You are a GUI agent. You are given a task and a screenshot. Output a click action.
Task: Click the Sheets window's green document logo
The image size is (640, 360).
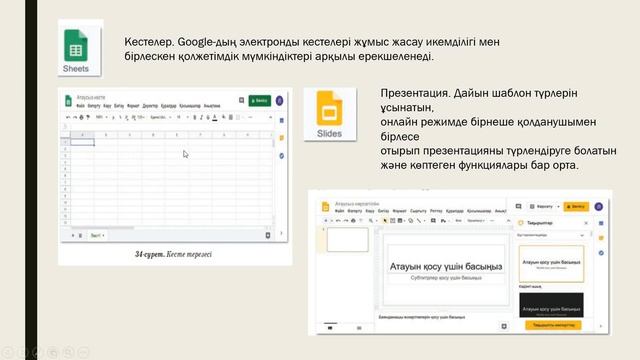pos(68,100)
